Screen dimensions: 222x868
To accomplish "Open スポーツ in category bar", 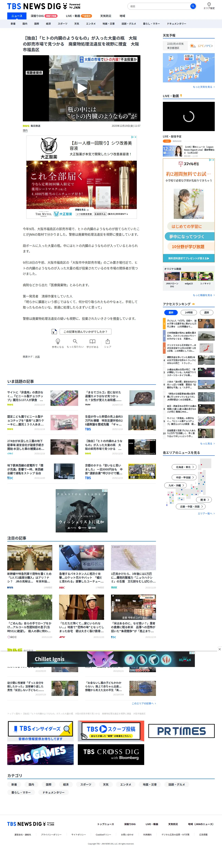I will click(x=63, y=24).
